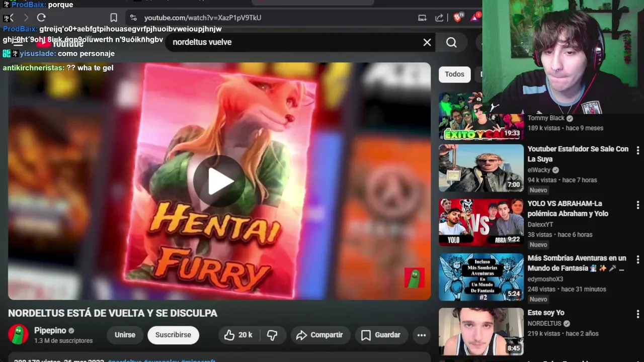Open the title 'YOLO VS ABRAHAM-La polémica Abraham y Yolo'

pos(568,208)
